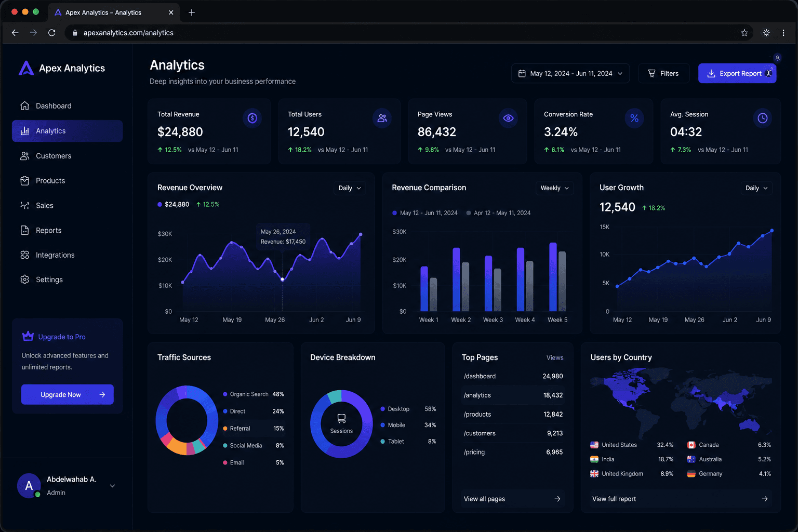Viewport: 798px width, 532px height.
Task: Click the View full report link
Action: (681, 499)
